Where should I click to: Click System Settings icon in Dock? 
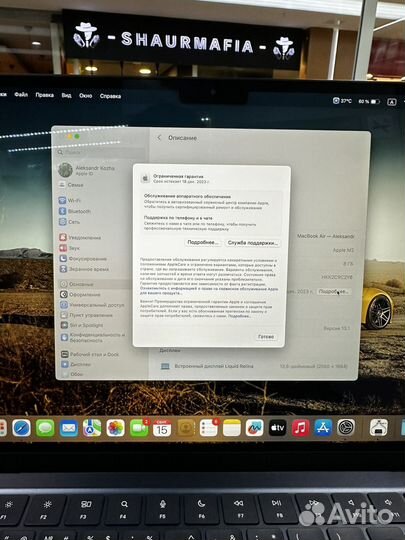pos(346,427)
